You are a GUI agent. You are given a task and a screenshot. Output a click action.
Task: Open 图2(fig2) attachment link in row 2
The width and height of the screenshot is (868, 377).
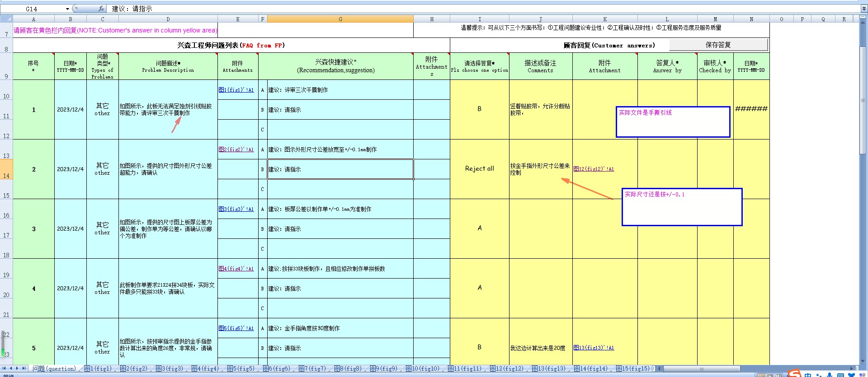[x=236, y=149]
